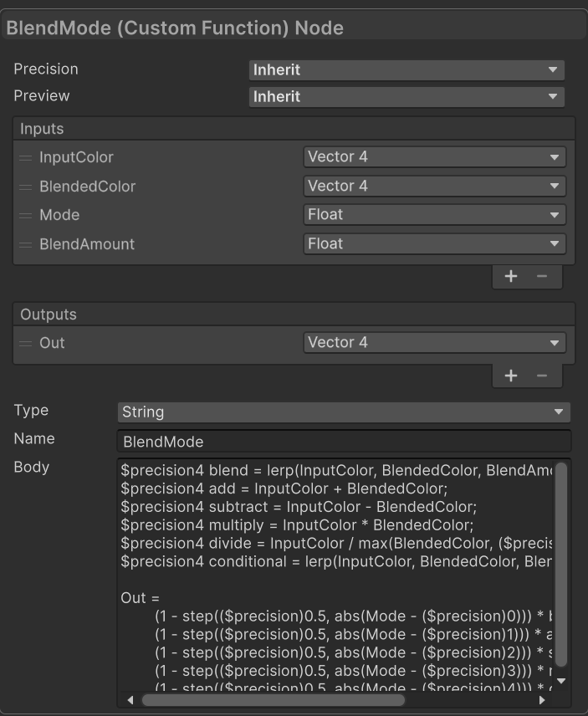
Task: Click the Body vertical scrollbar thumb
Action: (561, 565)
